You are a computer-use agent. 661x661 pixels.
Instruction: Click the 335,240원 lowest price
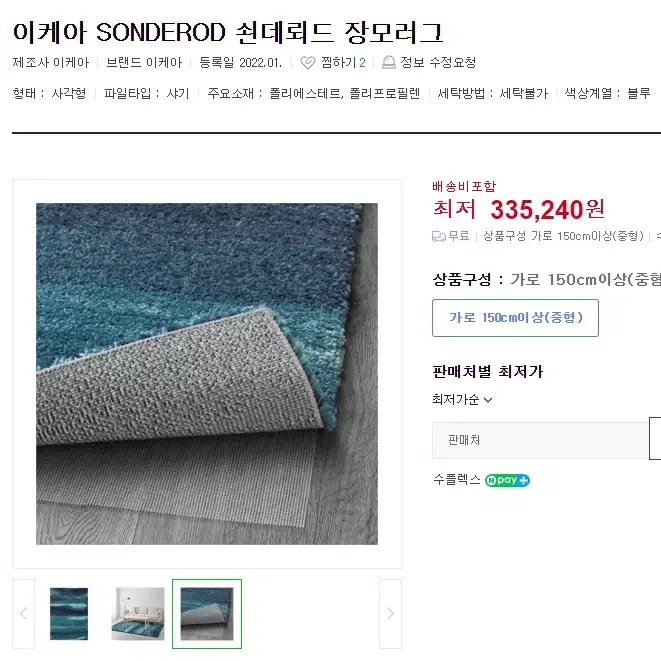pyautogui.click(x=547, y=209)
